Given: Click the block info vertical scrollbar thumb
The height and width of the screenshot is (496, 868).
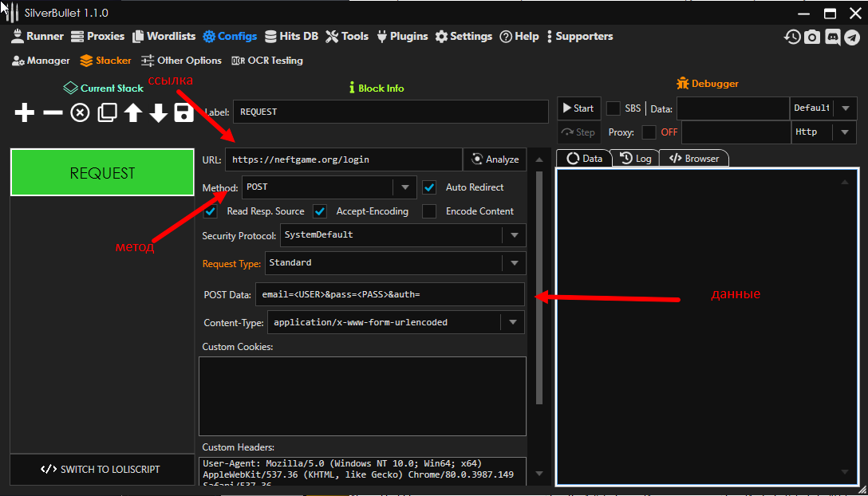Looking at the screenshot, I should point(540,287).
